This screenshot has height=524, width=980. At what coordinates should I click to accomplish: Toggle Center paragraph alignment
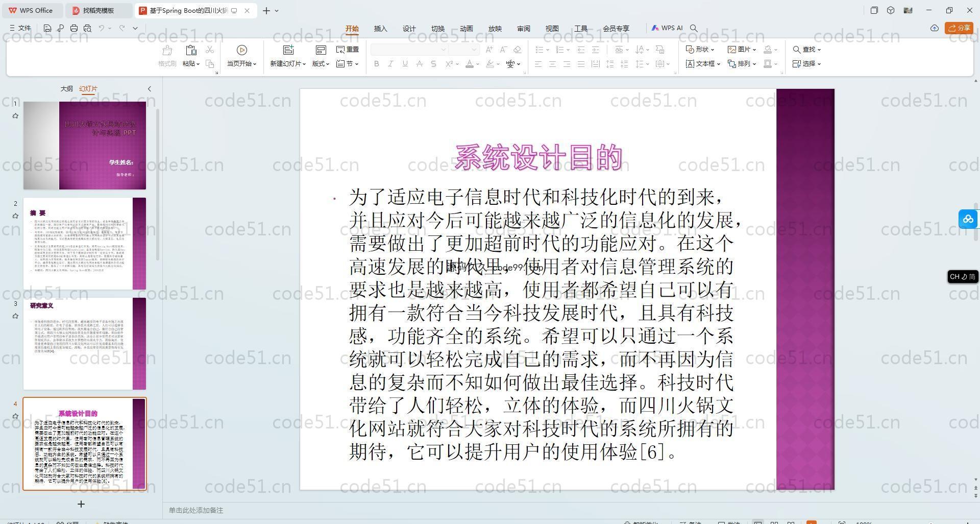pos(552,64)
